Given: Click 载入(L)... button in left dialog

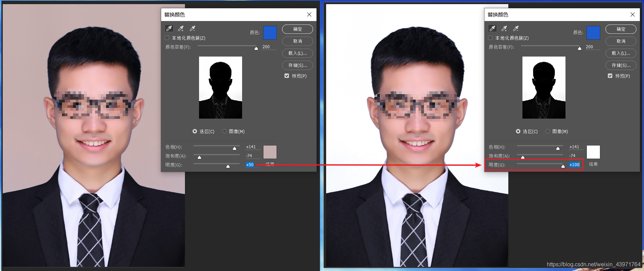Looking at the screenshot, I should point(298,53).
